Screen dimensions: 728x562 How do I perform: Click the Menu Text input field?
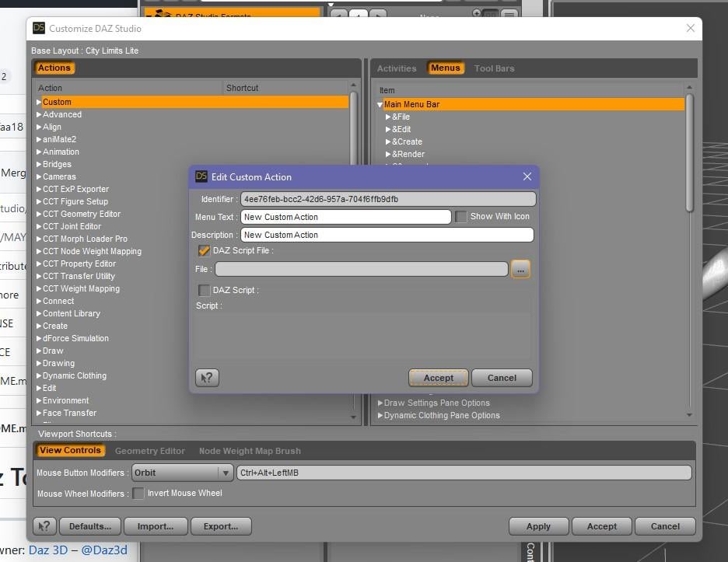pos(345,217)
